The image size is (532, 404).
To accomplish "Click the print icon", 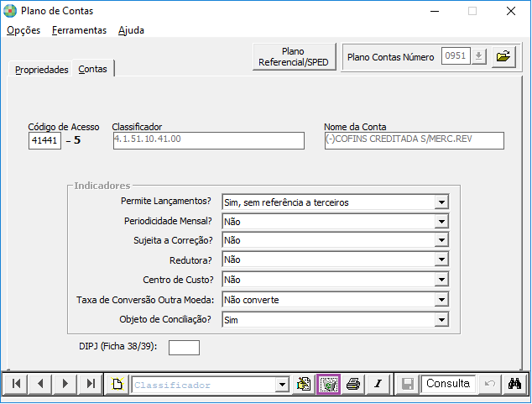I will tap(353, 385).
